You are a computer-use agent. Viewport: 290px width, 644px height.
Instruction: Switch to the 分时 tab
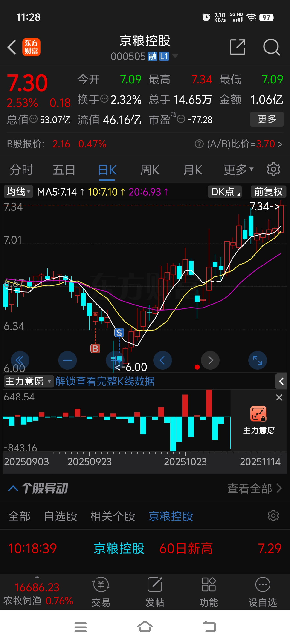(21, 170)
